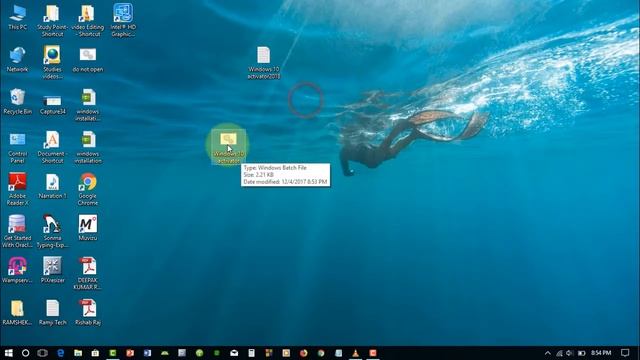Check battery status in system tray
The width and height of the screenshot is (640, 360).
coord(582,353)
